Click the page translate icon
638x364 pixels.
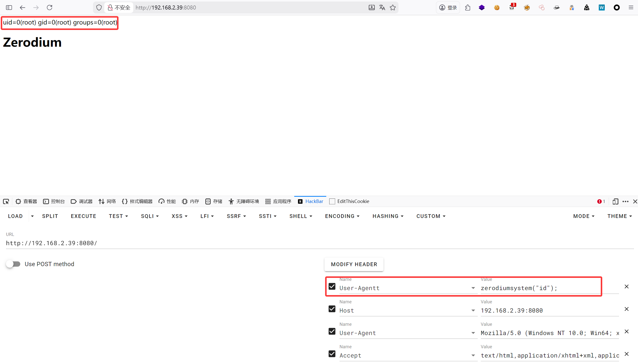pyautogui.click(x=382, y=7)
